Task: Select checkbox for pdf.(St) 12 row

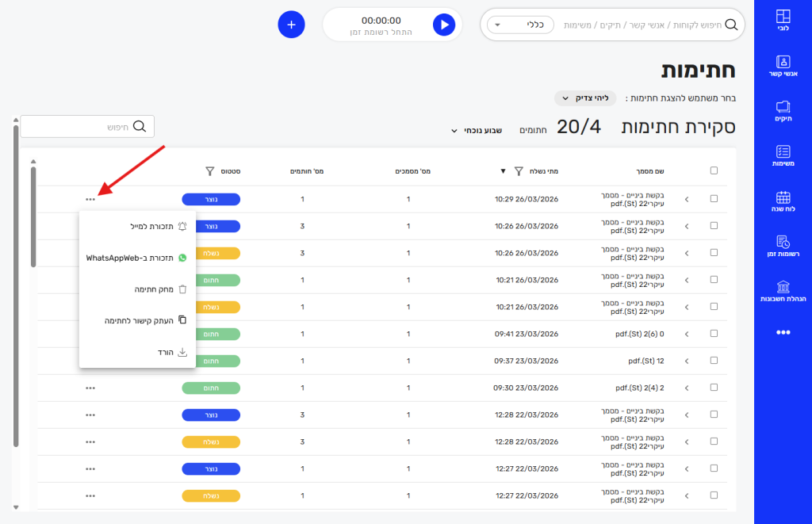Action: click(x=714, y=361)
